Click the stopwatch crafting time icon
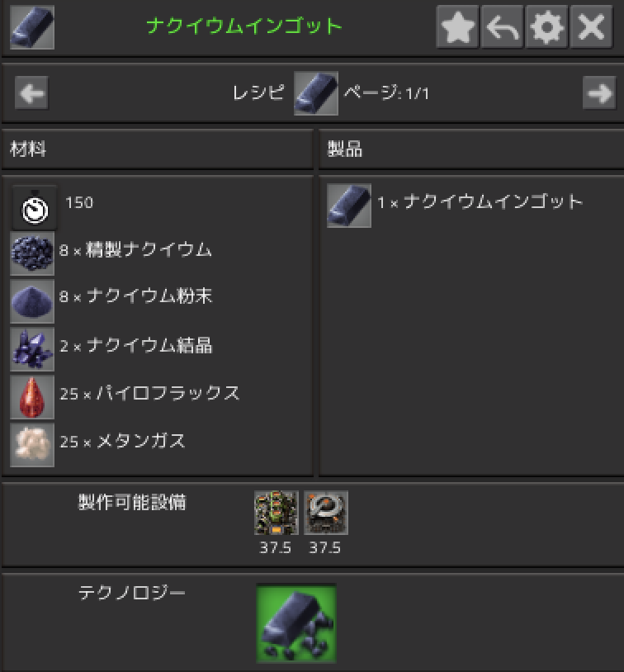Viewport: 624px width, 672px height. pos(35,208)
